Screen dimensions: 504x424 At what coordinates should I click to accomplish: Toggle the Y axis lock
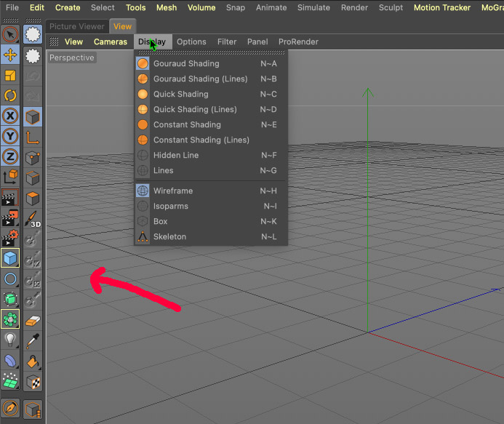[x=10, y=136]
